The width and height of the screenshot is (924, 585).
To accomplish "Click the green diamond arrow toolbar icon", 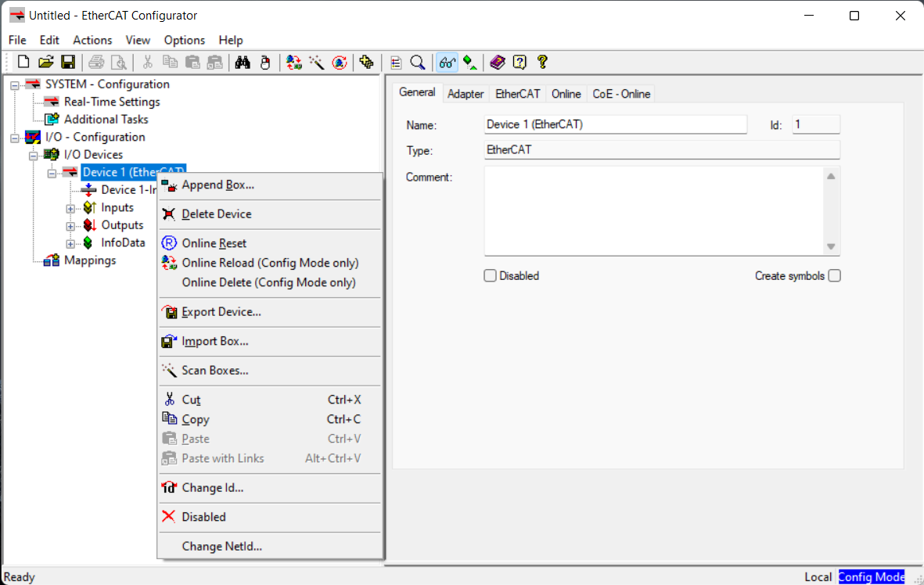I will (470, 62).
